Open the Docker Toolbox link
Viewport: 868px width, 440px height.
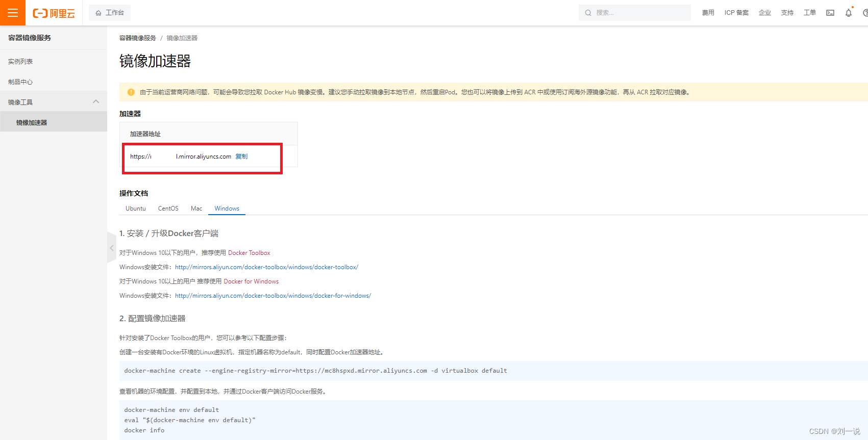[249, 253]
